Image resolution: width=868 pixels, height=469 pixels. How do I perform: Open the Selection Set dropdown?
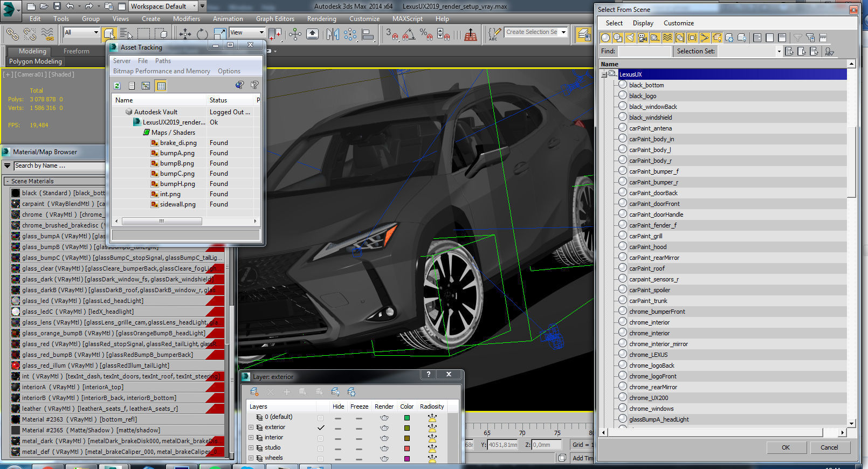779,51
